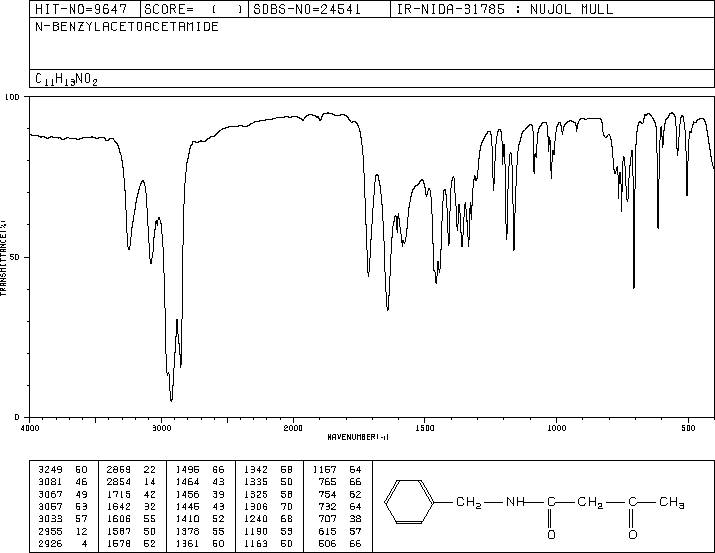Click the 2854 peak table entry

119,482
